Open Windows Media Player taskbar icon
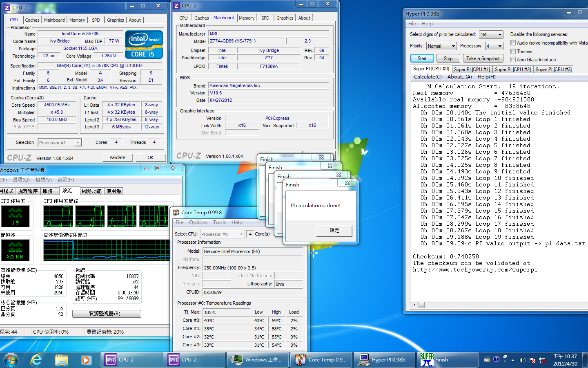The width and height of the screenshot is (588, 368). point(85,360)
